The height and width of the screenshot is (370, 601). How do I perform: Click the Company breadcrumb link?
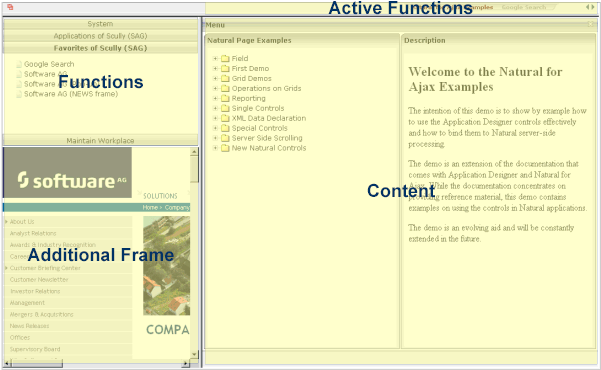(x=177, y=207)
